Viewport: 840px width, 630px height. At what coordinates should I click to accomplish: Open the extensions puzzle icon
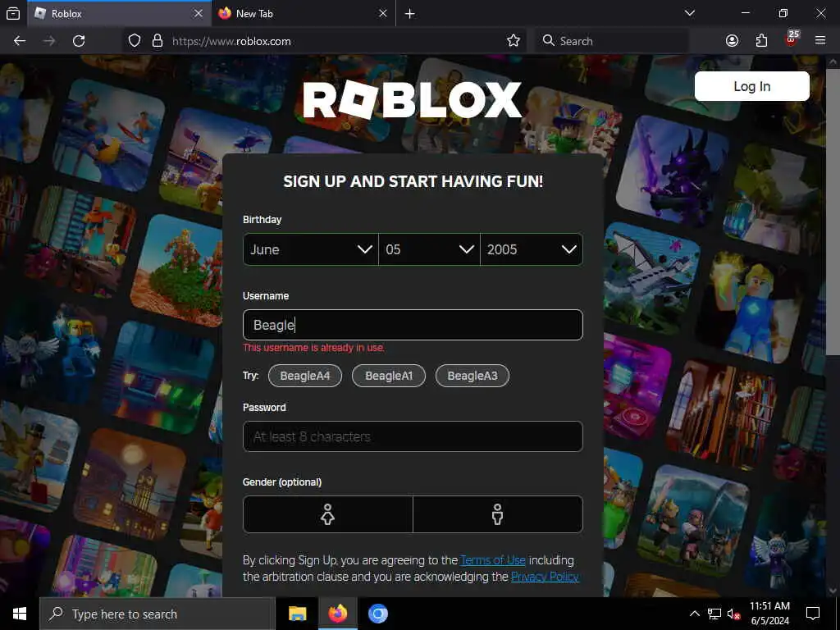click(x=761, y=41)
